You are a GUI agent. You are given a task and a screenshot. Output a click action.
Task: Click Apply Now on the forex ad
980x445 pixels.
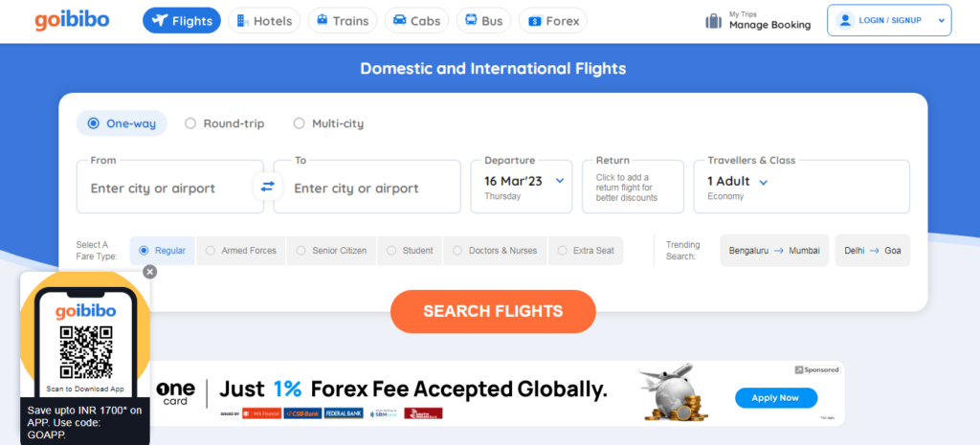coord(775,397)
